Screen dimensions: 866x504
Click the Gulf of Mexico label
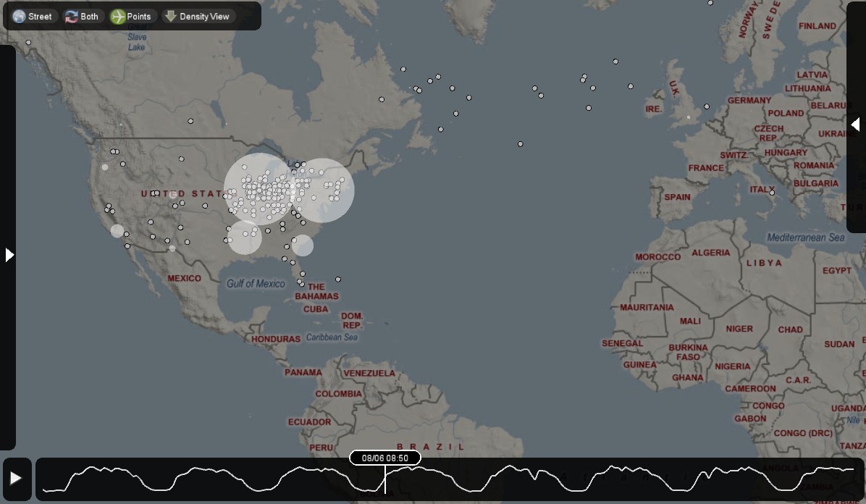pos(256,284)
